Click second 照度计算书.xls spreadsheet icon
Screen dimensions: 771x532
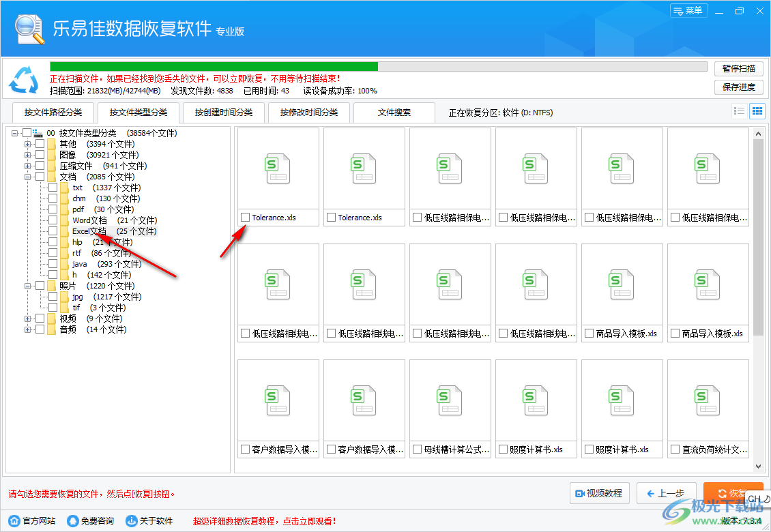[622, 401]
